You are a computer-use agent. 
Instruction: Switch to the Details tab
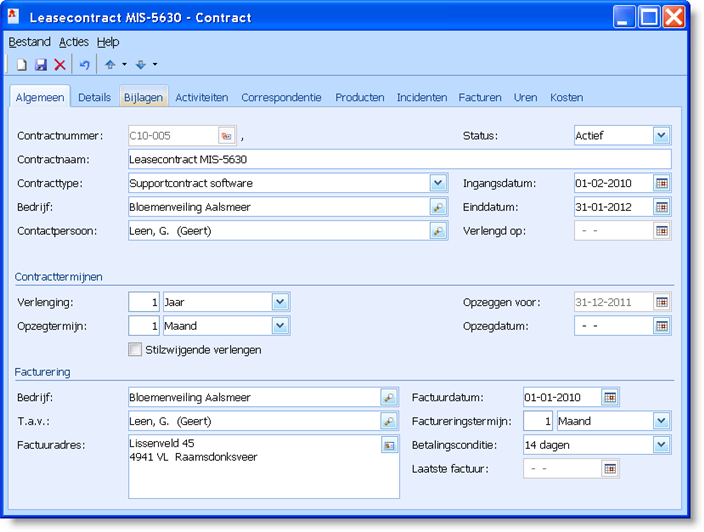coord(94,97)
